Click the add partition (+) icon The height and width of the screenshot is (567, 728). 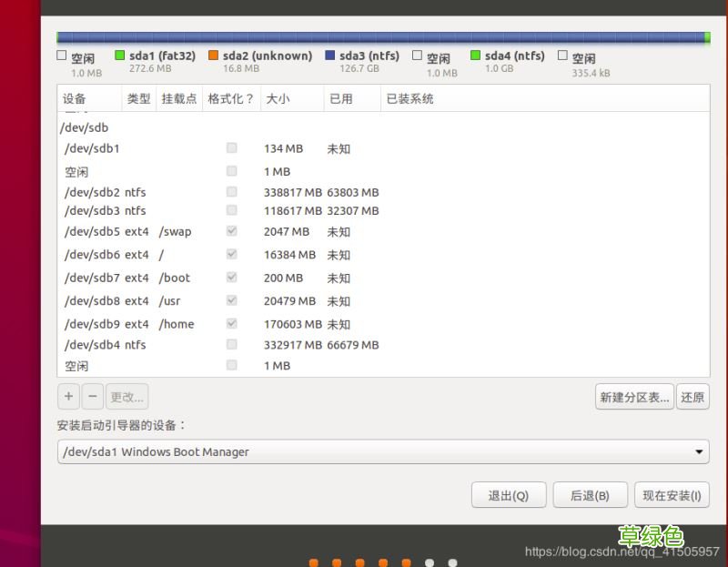[68, 396]
